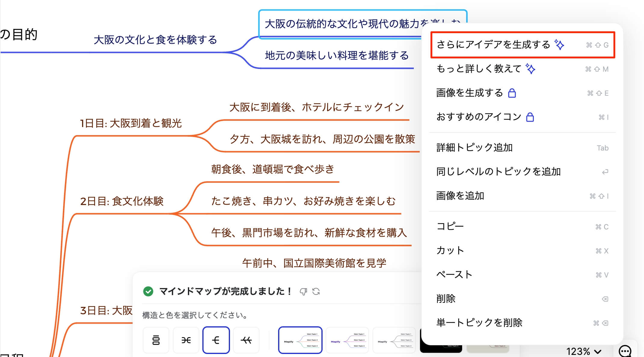Screen dimensions: 644x357
Task: Click the thumbs-down feedback icon
Action: coord(303,291)
